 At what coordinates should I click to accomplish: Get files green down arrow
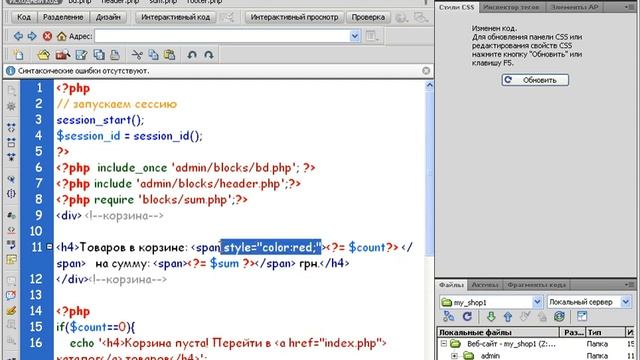[x=491, y=316]
